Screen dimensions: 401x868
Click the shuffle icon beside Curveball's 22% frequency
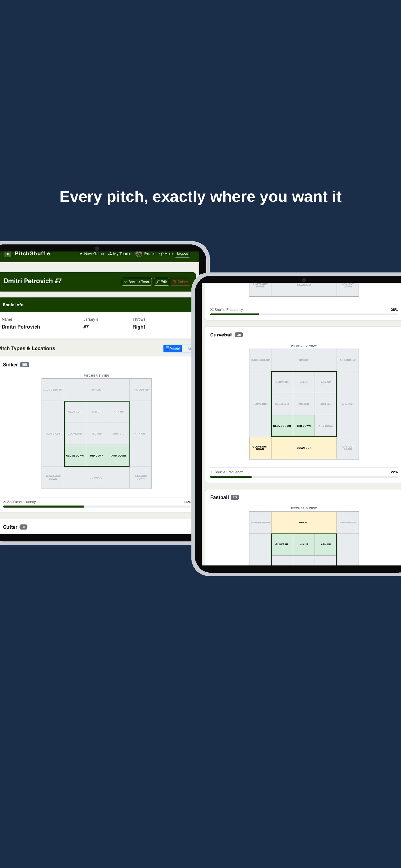pos(212,472)
